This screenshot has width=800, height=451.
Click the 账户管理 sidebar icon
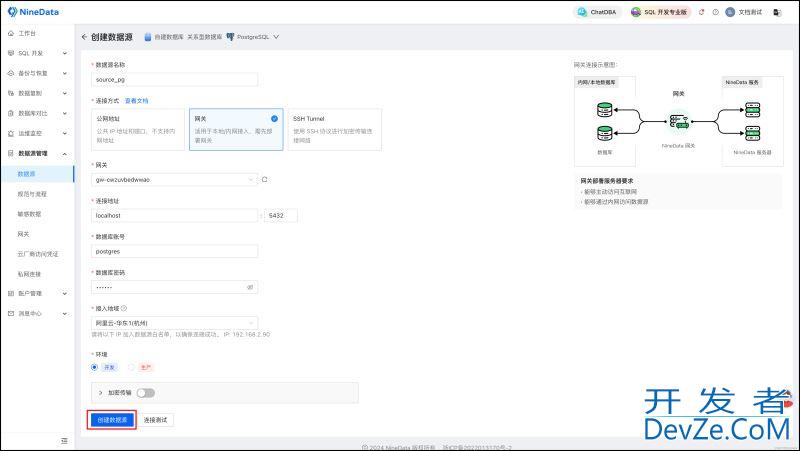click(x=11, y=293)
